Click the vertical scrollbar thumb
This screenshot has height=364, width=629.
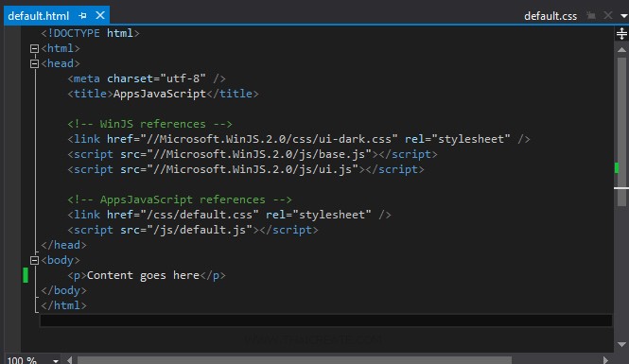[621, 131]
